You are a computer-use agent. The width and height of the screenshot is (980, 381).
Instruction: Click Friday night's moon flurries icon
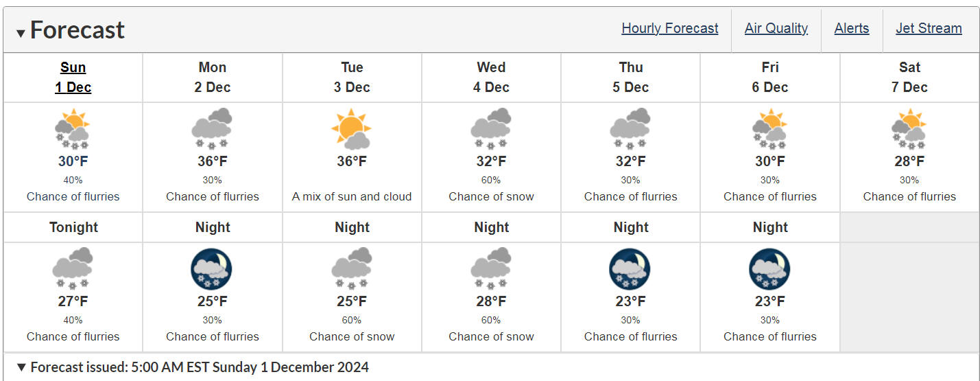770,268
